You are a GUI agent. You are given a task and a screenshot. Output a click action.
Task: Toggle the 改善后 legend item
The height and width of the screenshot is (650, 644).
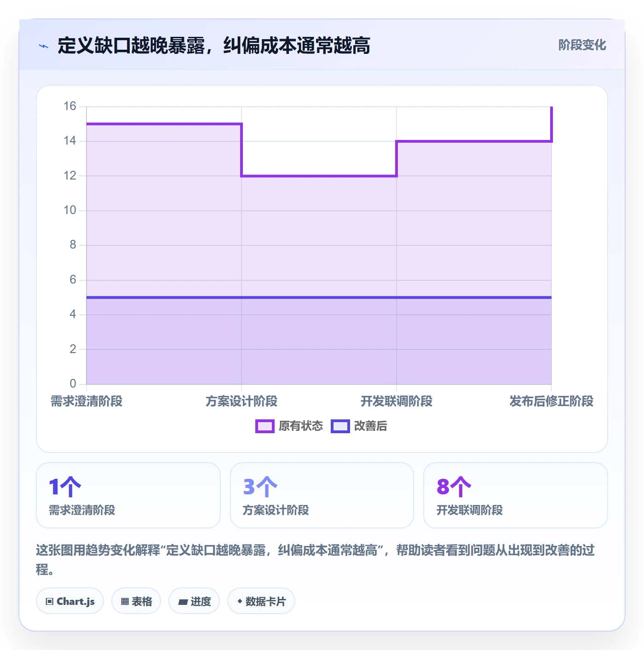click(x=359, y=426)
